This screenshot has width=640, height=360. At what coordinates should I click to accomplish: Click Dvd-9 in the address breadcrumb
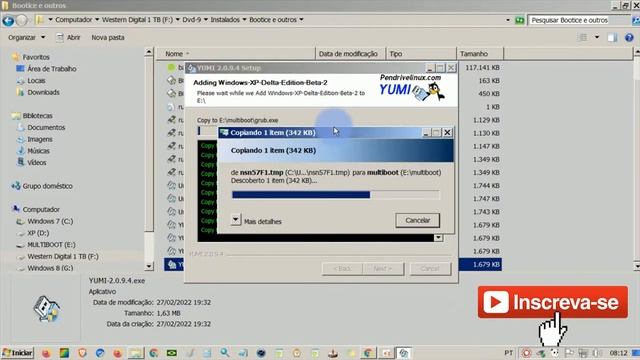(191, 20)
